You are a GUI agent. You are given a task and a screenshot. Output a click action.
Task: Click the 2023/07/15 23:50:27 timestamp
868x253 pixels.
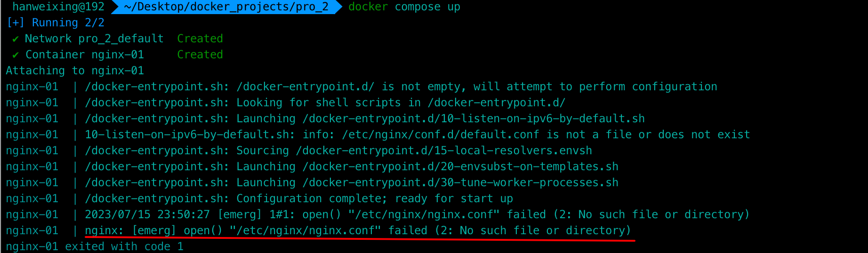147,214
